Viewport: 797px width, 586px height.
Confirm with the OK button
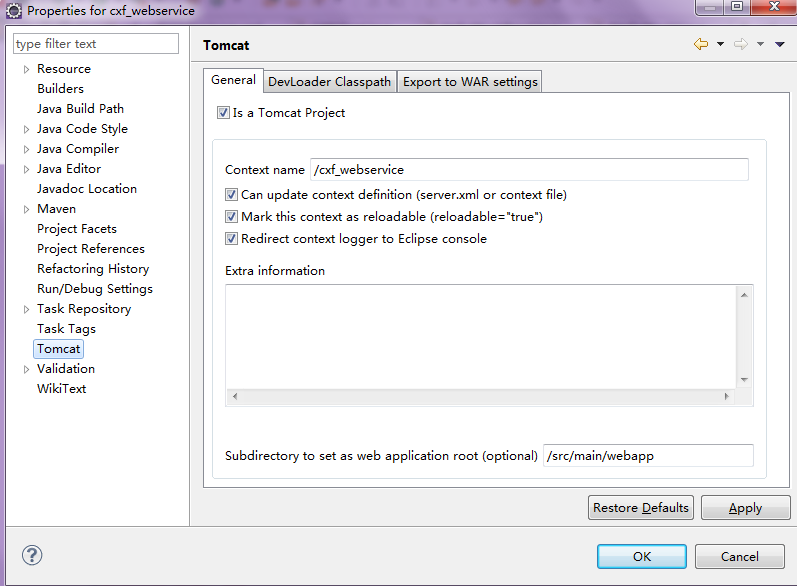point(641,557)
